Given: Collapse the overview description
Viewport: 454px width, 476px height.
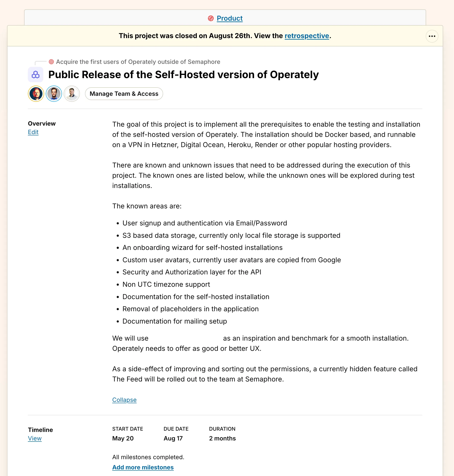Looking at the screenshot, I should [x=124, y=400].
